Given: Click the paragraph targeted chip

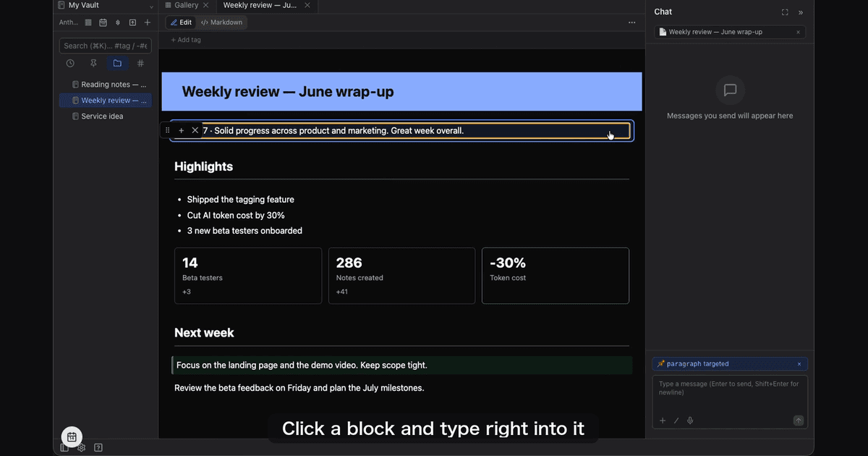Looking at the screenshot, I should (730, 364).
